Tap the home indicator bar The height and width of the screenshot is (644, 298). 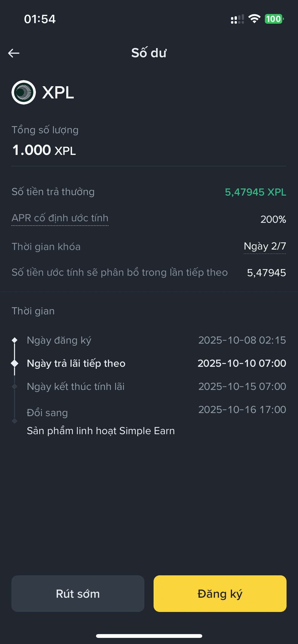(x=149, y=636)
